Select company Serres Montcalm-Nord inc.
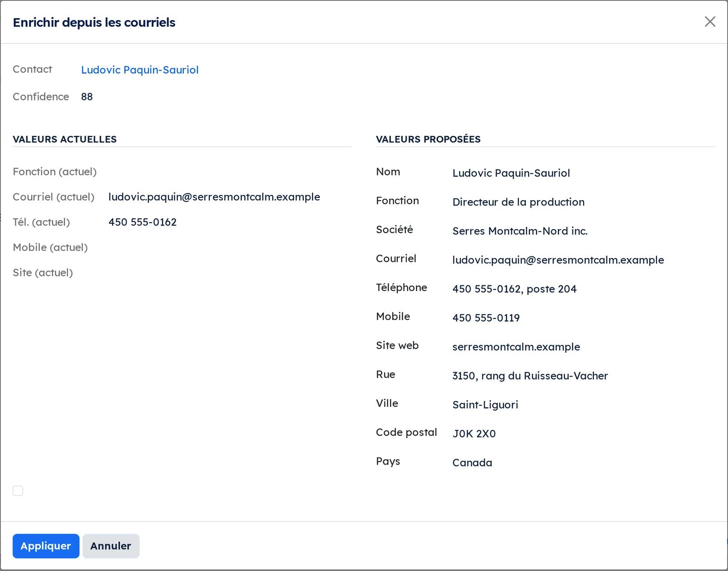728x571 pixels. point(520,231)
